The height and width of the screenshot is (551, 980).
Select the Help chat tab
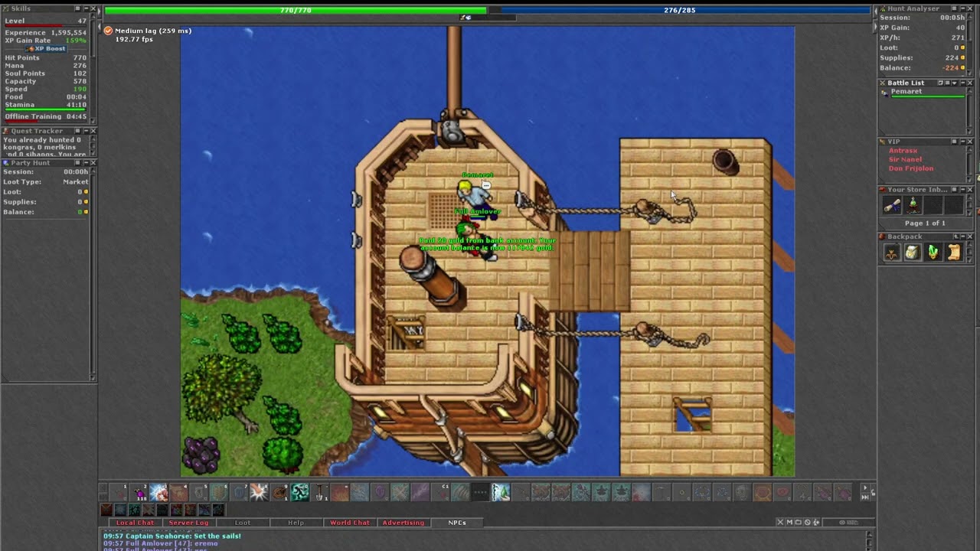296,523
